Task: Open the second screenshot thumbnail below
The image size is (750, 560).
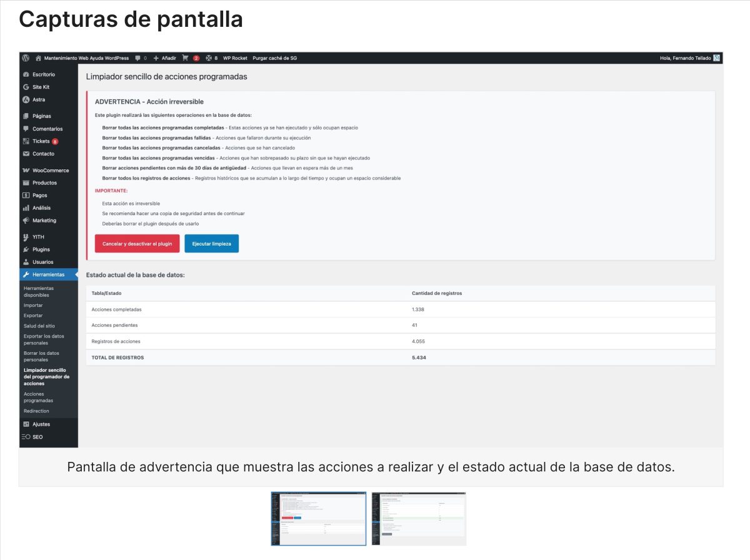Action: 418,519
